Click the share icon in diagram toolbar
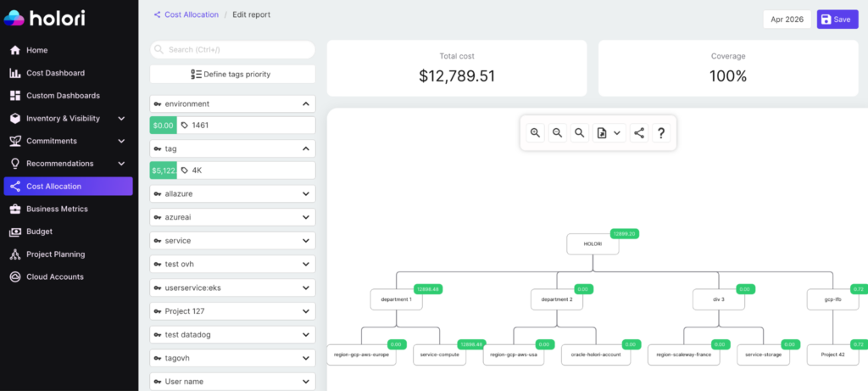This screenshot has height=391, width=868. (x=639, y=133)
